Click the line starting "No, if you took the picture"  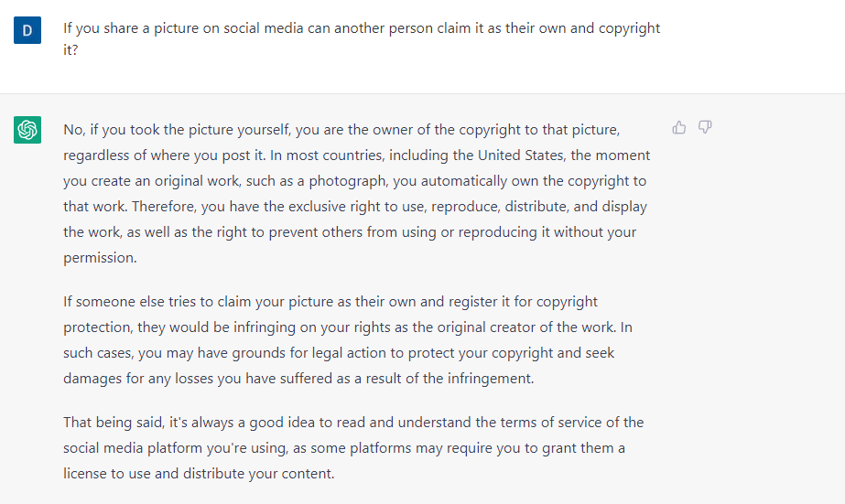341,130
